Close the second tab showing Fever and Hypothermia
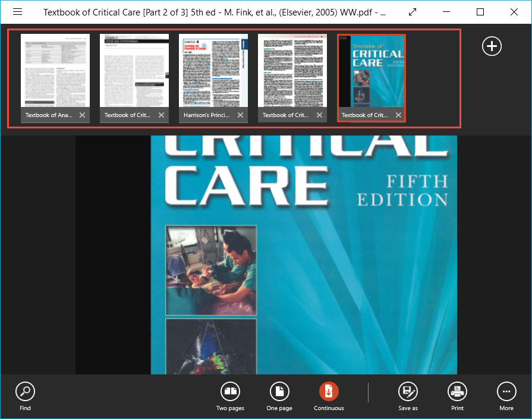The height and width of the screenshot is (419, 532). (x=161, y=115)
